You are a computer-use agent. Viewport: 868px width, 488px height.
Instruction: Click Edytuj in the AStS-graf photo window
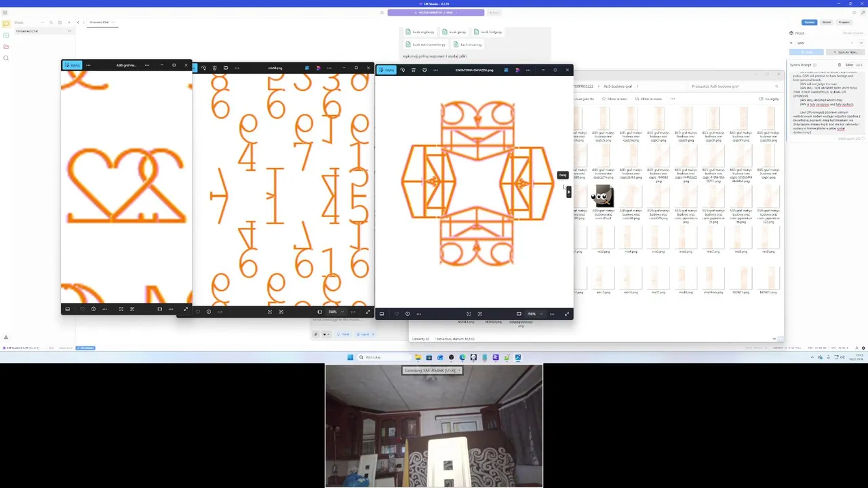point(72,65)
